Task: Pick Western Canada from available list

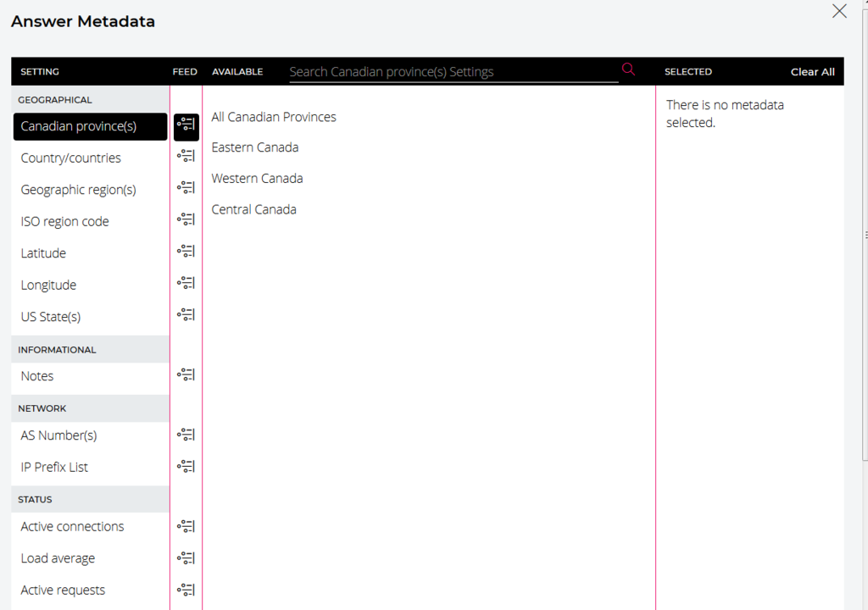Action: (x=257, y=179)
